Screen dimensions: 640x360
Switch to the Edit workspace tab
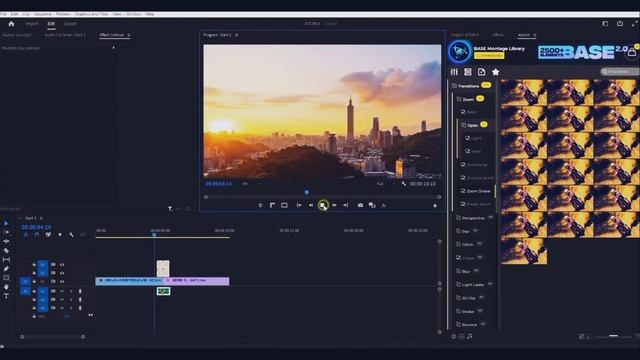click(x=51, y=24)
